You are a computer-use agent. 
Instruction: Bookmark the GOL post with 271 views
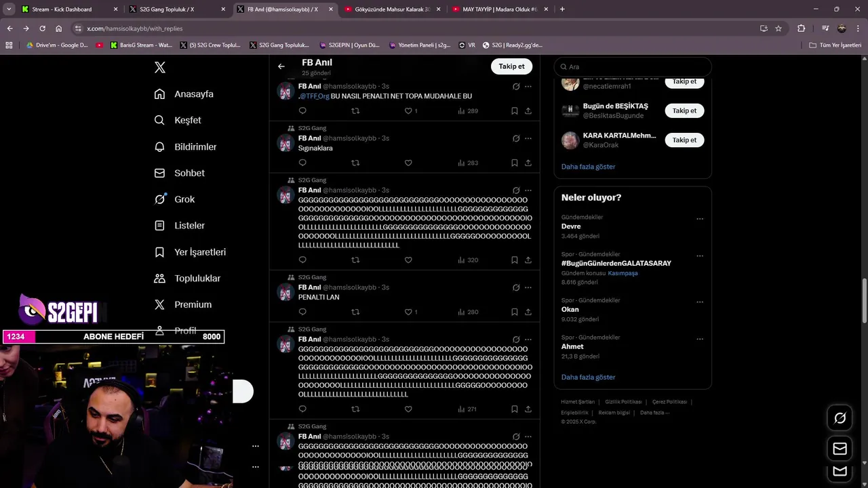(515, 409)
